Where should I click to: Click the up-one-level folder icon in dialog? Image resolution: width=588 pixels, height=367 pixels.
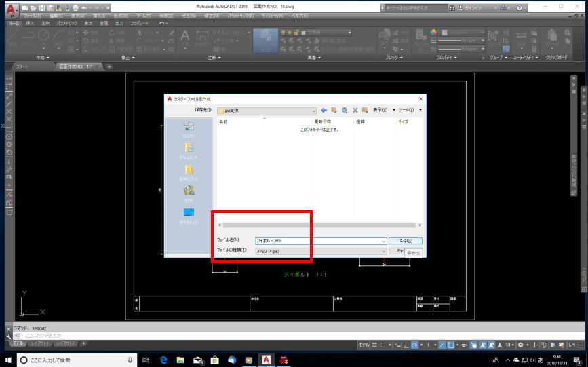334,110
